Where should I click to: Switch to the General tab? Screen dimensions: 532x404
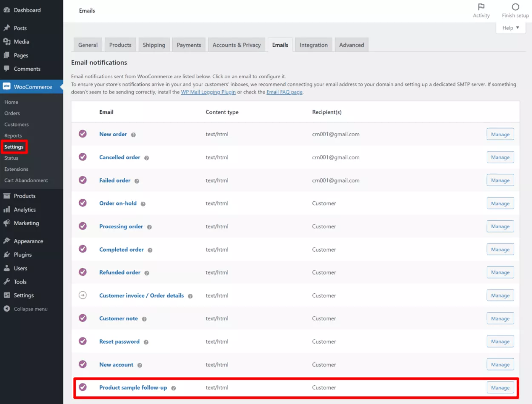pos(88,45)
